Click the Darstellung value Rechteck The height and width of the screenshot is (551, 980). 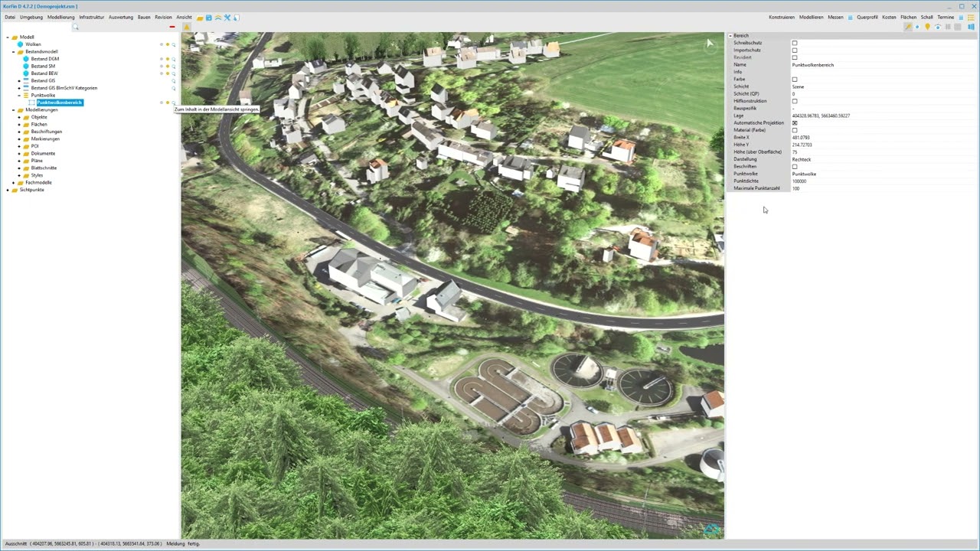tap(802, 159)
